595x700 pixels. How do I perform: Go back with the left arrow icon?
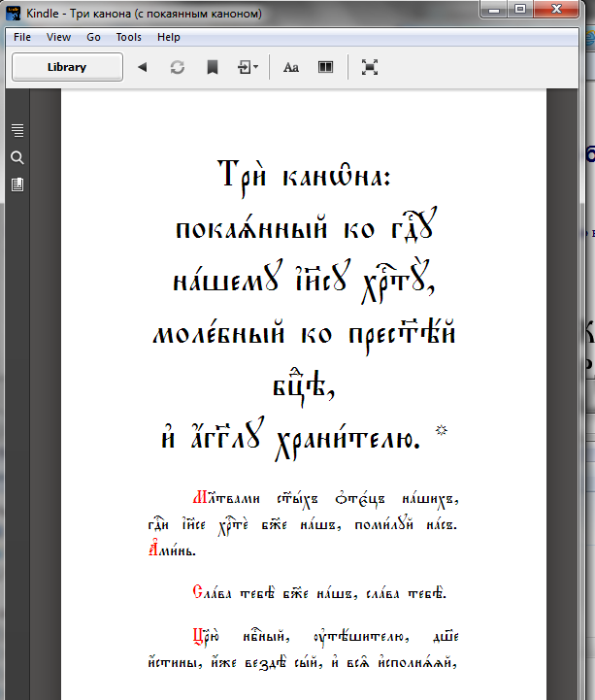143,67
